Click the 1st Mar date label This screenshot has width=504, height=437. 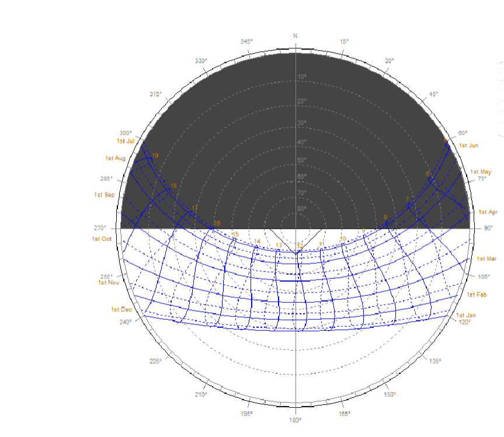485,258
